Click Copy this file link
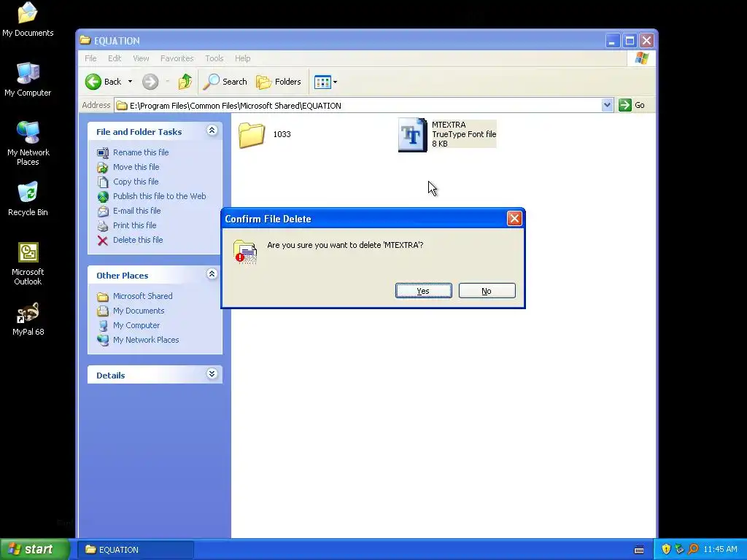The height and width of the screenshot is (560, 747). tap(136, 182)
